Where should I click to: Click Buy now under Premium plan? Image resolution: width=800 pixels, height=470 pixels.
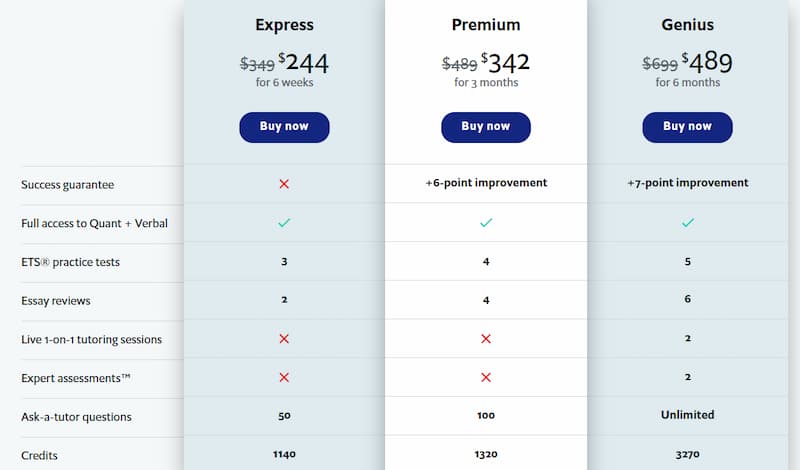(486, 127)
